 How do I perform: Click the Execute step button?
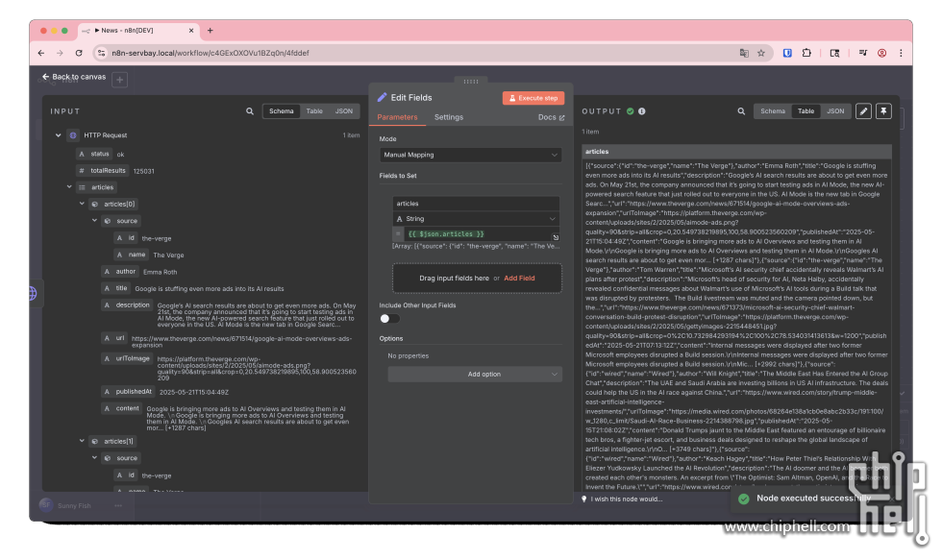[x=533, y=98]
